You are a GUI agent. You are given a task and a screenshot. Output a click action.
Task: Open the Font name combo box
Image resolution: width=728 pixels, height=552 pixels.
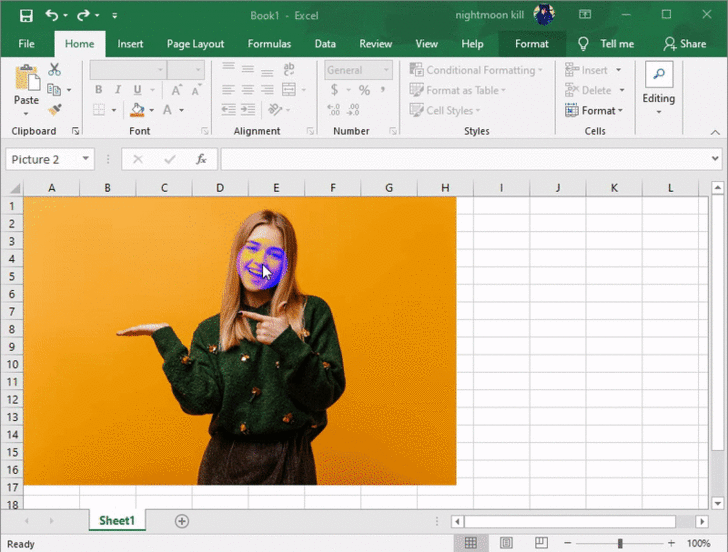[x=128, y=70]
